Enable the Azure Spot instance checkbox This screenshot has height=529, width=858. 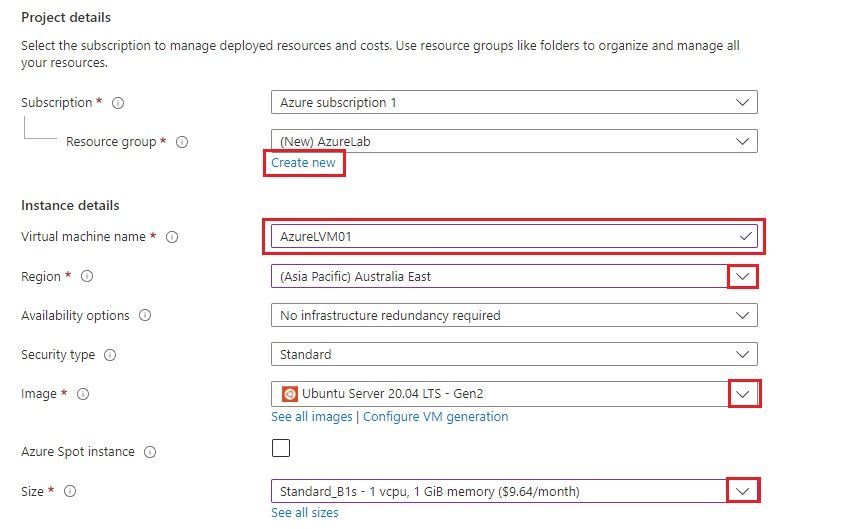pos(281,448)
